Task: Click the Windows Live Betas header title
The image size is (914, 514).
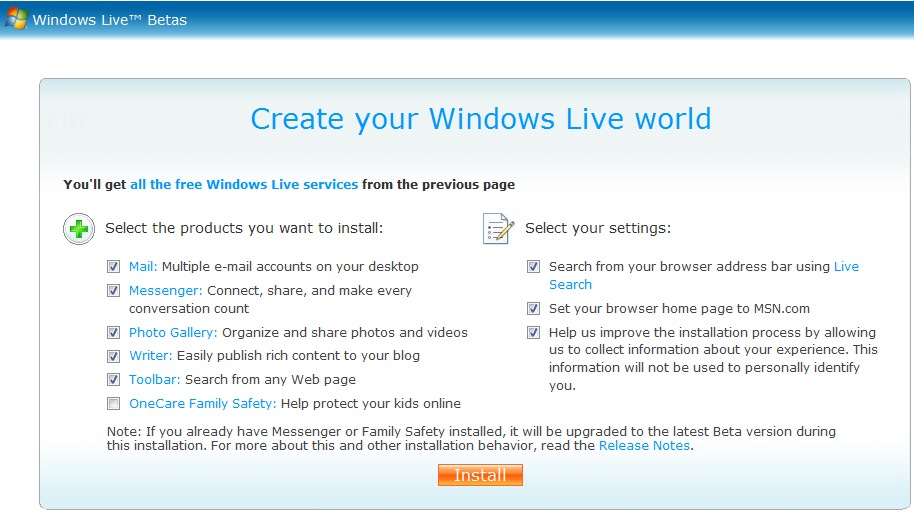Action: [110, 20]
